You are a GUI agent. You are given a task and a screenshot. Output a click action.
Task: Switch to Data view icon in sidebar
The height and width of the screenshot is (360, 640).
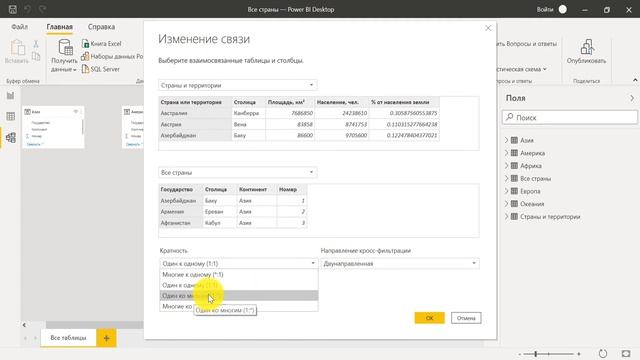click(11, 116)
